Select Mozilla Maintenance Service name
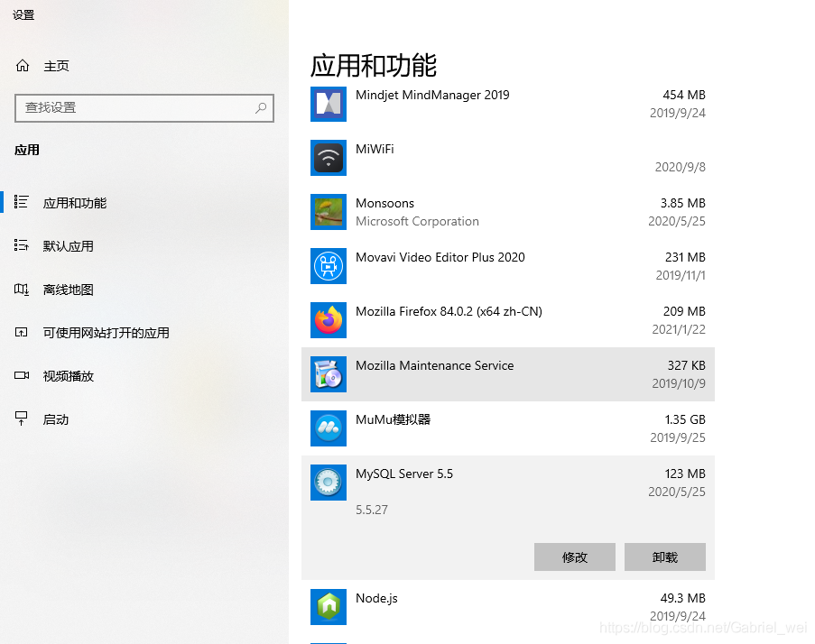Screen dimensions: 815x644 (434, 365)
